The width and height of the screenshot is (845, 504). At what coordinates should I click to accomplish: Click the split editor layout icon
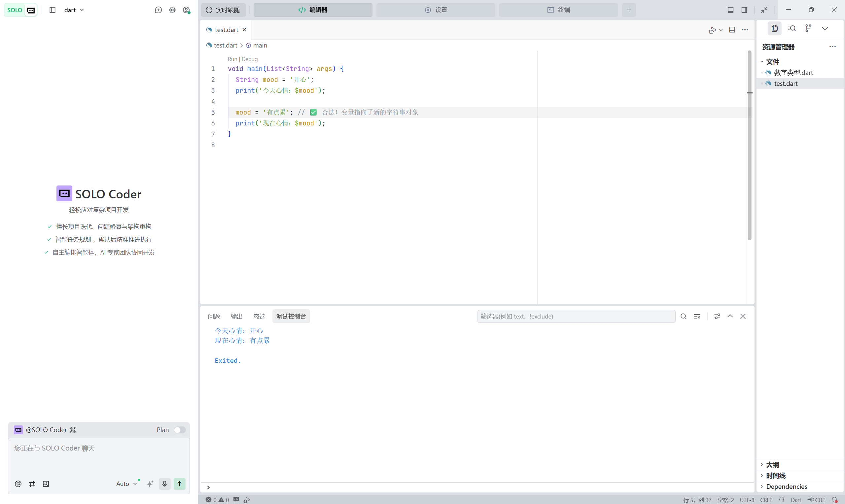coord(732,30)
